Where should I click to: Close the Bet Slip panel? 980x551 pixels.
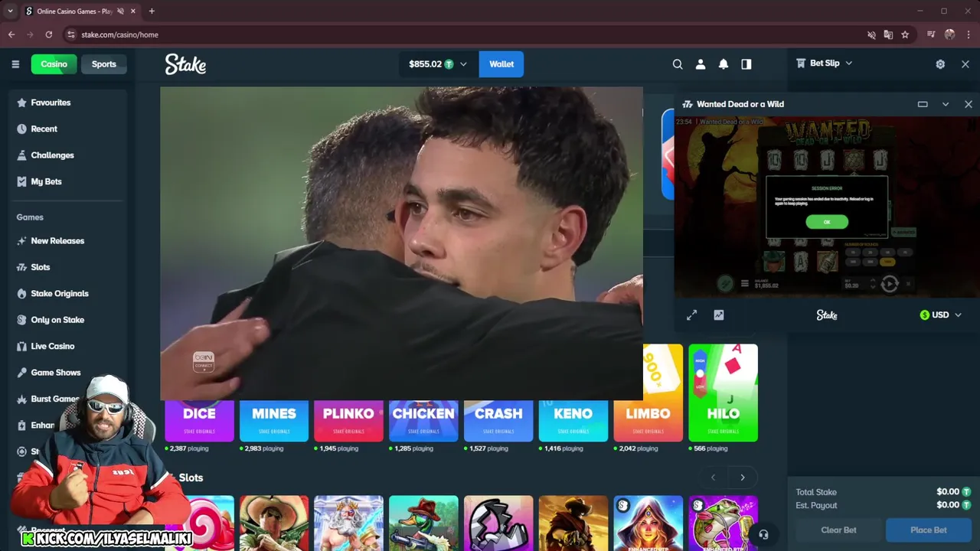965,64
